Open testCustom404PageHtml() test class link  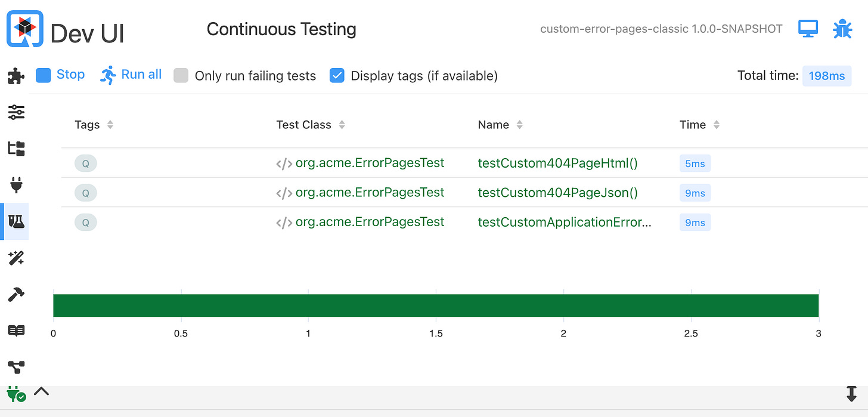370,163
